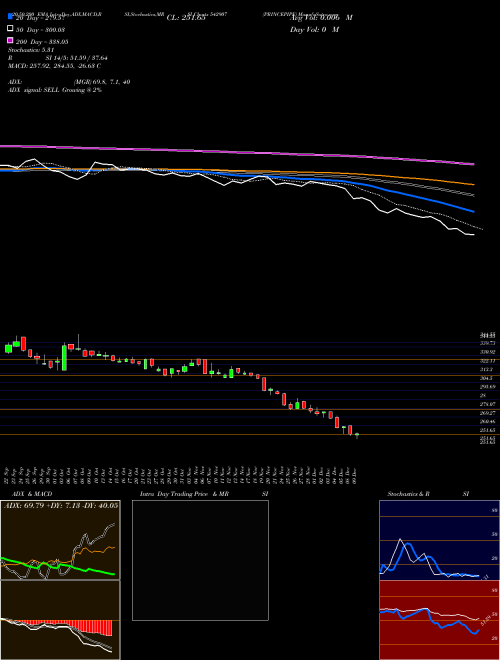Click the 'Day Vol: 0 M' label
This screenshot has width=500, height=660.
314,29
